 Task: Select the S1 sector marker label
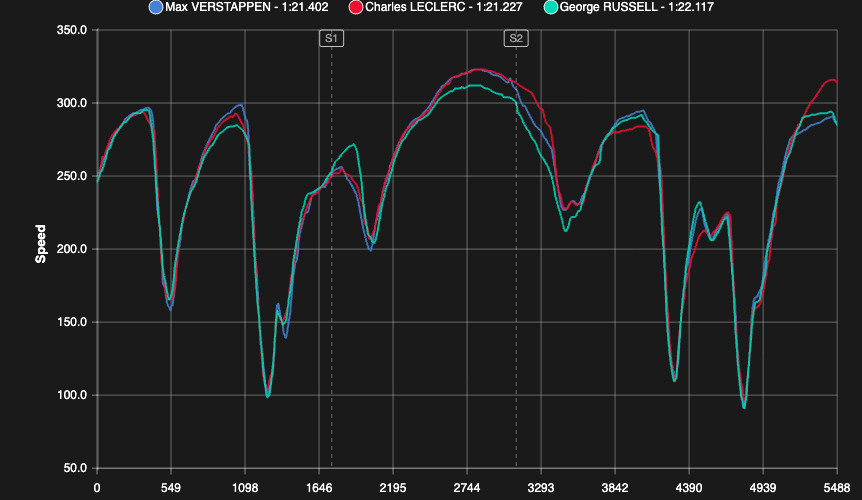332,39
